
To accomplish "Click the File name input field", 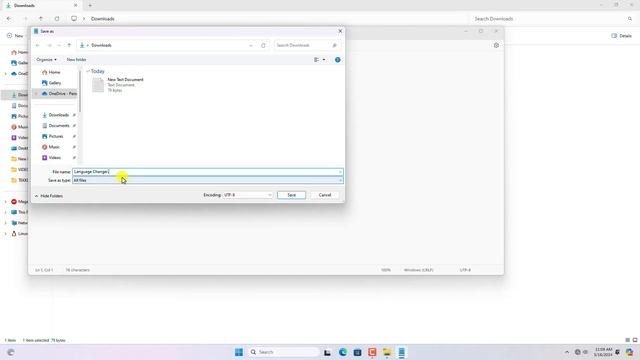I will pos(207,172).
